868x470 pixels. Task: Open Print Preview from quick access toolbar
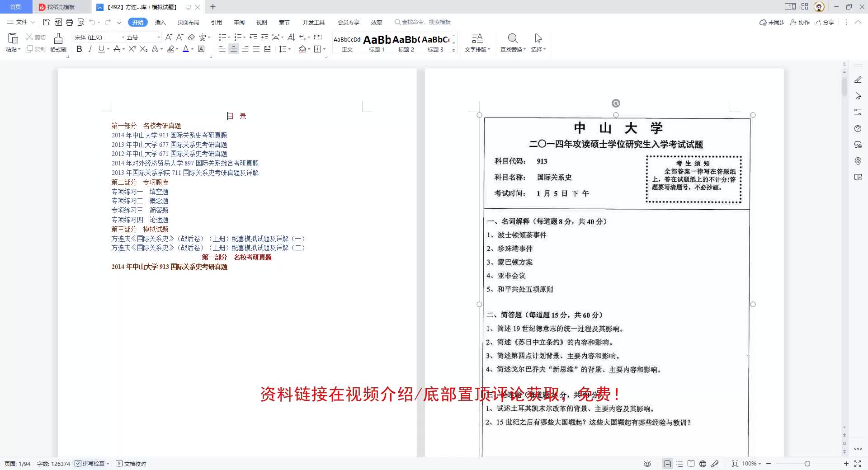pos(81,22)
